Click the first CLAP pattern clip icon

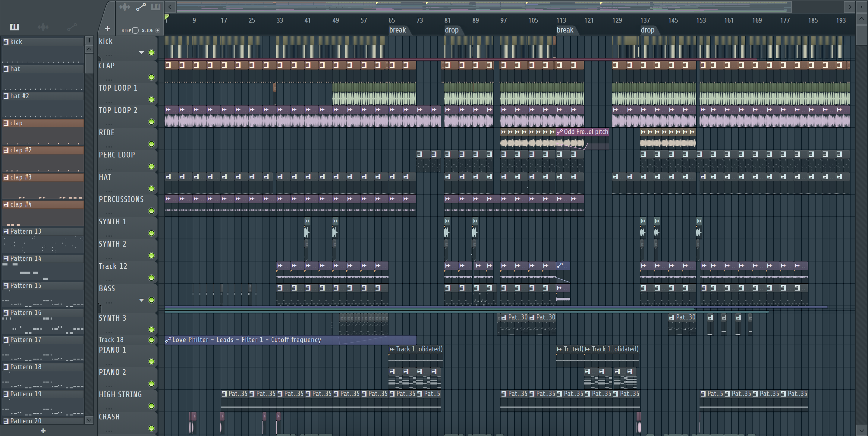click(168, 65)
